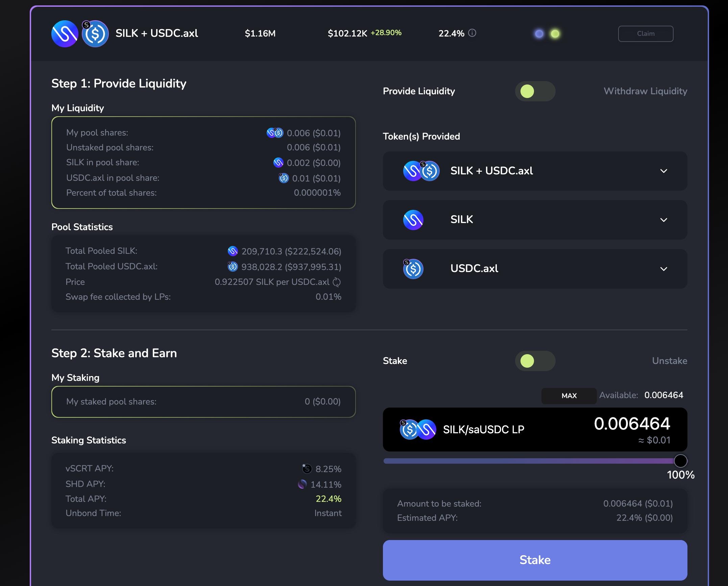The height and width of the screenshot is (586, 728).
Task: Click the price swap direction icon
Action: click(337, 282)
